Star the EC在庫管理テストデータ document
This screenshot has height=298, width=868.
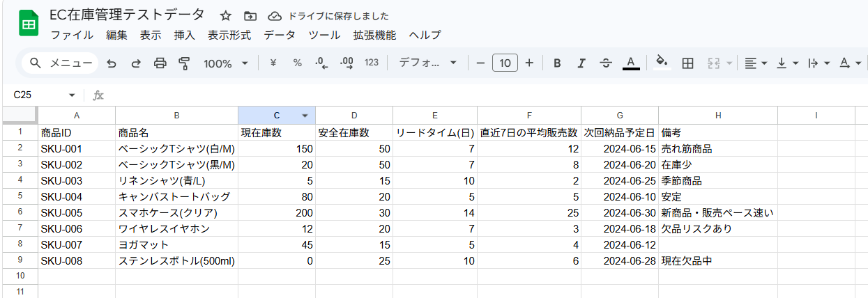point(226,16)
